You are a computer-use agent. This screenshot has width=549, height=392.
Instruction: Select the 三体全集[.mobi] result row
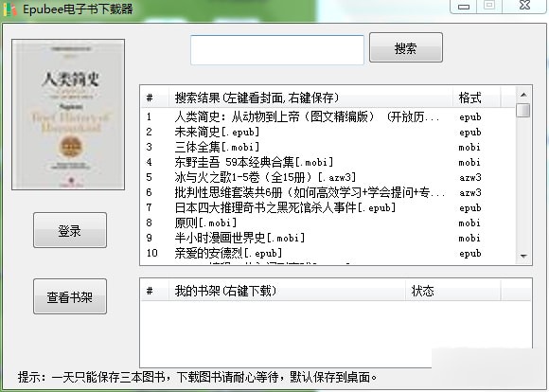(329, 147)
